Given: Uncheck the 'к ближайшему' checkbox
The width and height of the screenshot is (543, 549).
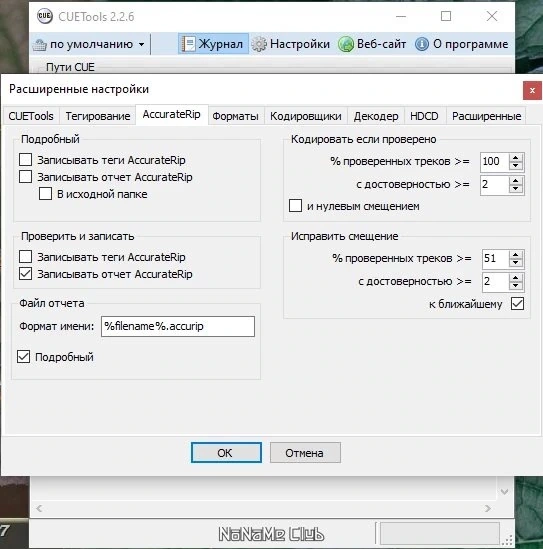Looking at the screenshot, I should pyautogui.click(x=517, y=304).
